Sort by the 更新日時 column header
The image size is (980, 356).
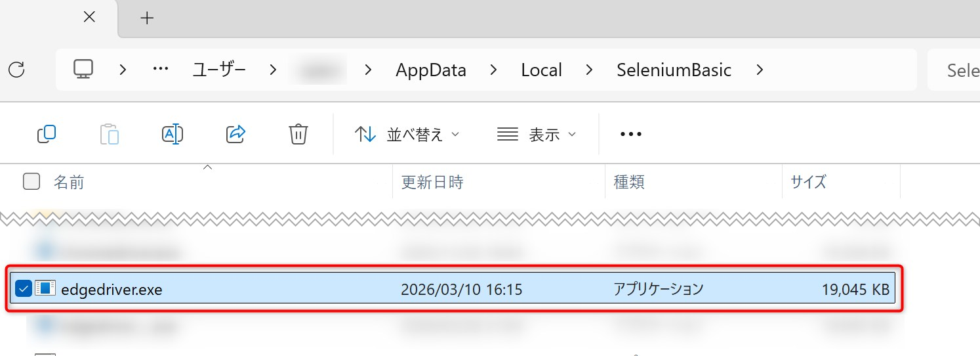pos(432,182)
